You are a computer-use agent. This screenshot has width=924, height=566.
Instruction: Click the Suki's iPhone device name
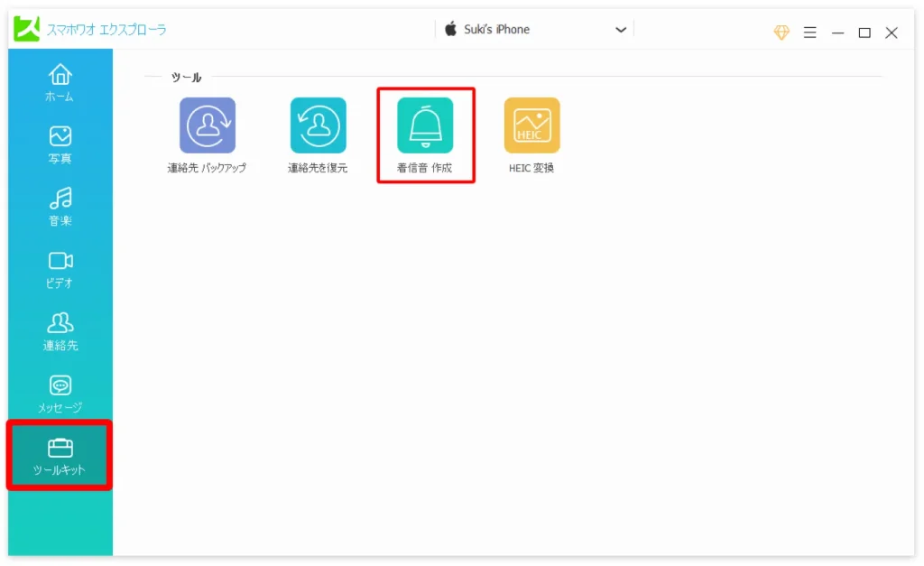496,30
